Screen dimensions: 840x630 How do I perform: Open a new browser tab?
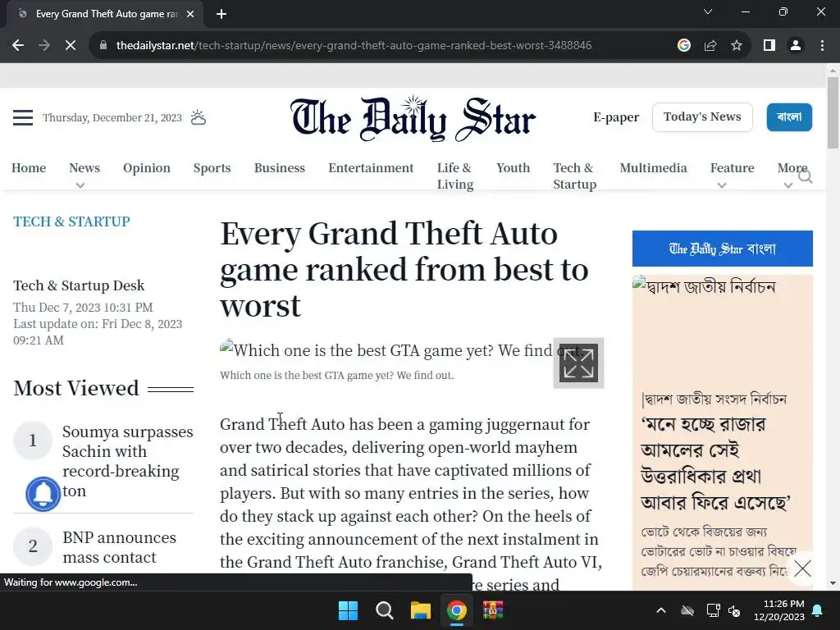point(221,15)
